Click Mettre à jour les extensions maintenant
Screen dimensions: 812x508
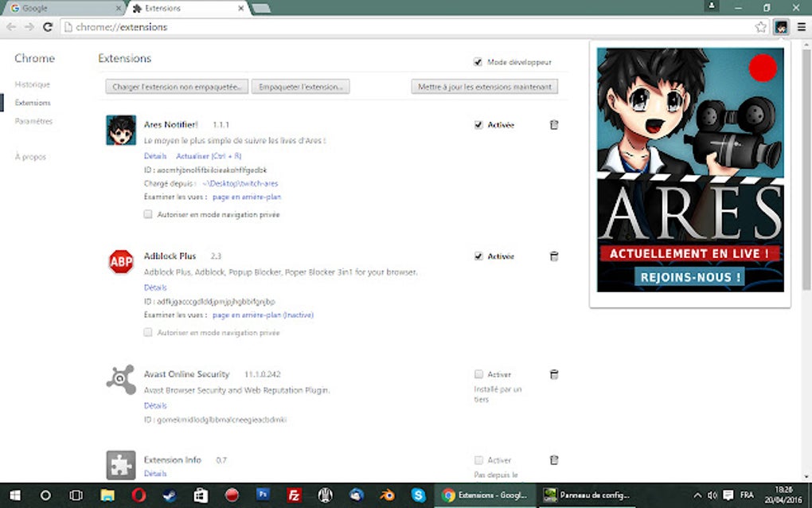click(x=482, y=86)
